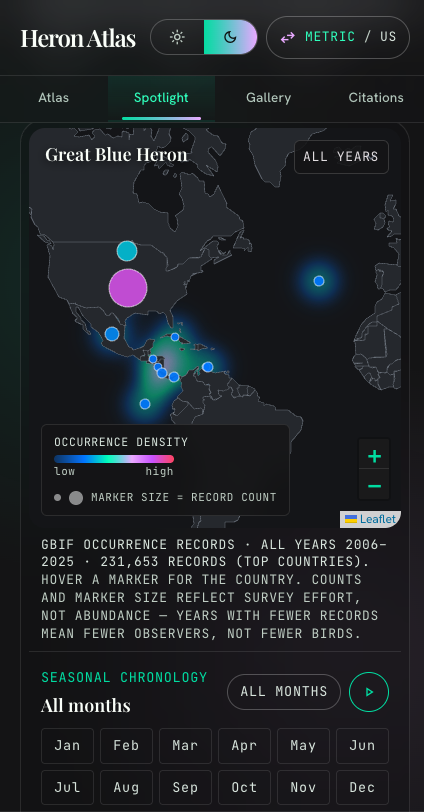Select dark theme moon icon
The width and height of the screenshot is (424, 812).
point(230,37)
